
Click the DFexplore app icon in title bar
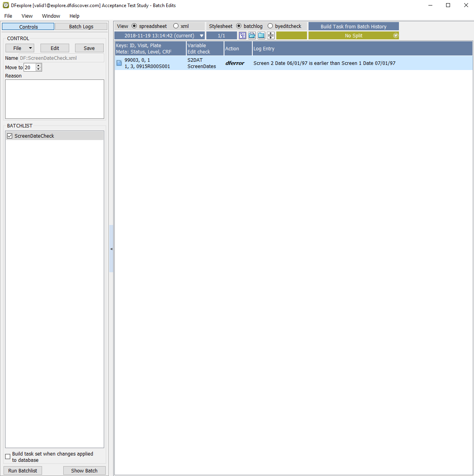click(x=6, y=5)
